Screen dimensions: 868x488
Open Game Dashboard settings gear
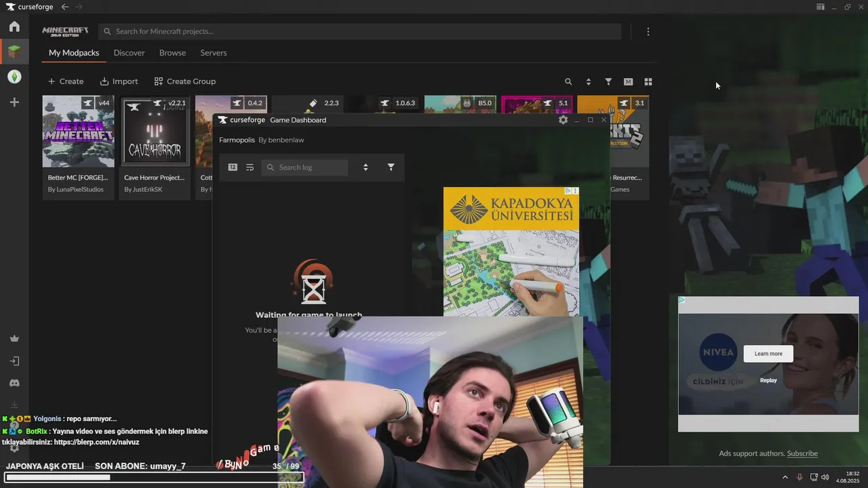pyautogui.click(x=563, y=120)
